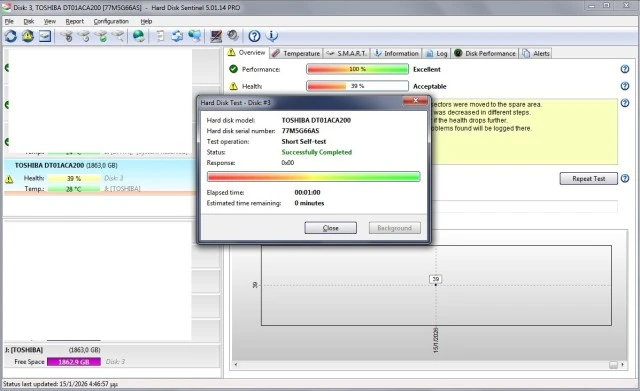Image resolution: width=640 pixels, height=391 pixels.
Task: Switch to the Information tab
Action: tap(397, 53)
